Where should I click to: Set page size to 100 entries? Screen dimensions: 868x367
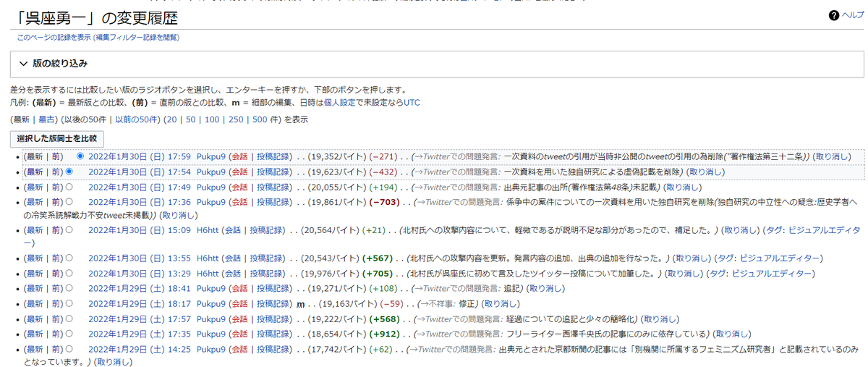(212, 119)
